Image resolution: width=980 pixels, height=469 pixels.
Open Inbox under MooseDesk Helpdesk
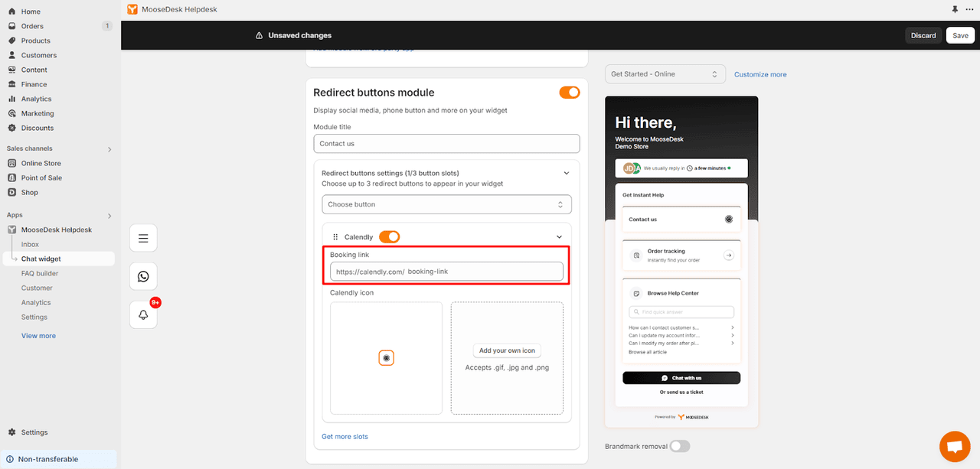pyautogui.click(x=31, y=244)
